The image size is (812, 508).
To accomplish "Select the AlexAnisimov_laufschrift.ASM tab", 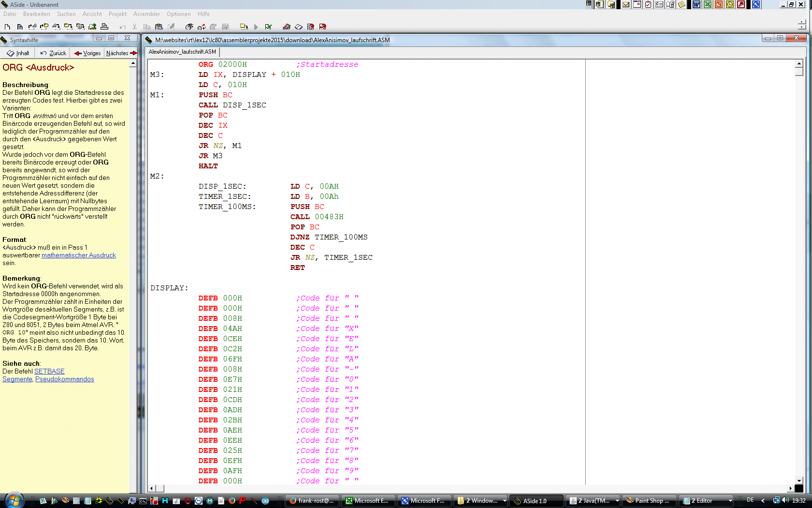I will click(182, 52).
